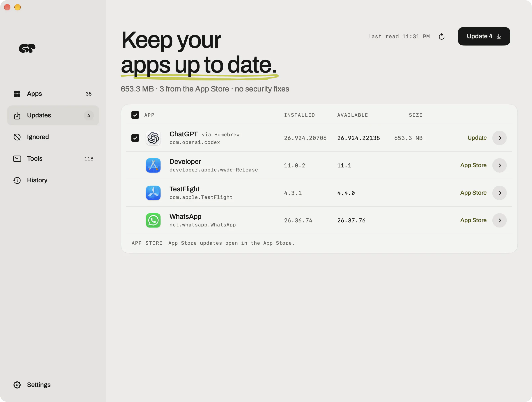This screenshot has width=532, height=402.
Task: Click the via Homebrew label
Action: click(x=220, y=135)
